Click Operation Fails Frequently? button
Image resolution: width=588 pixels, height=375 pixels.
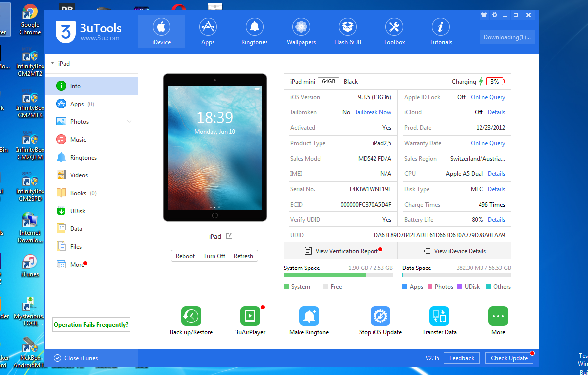[x=91, y=325]
